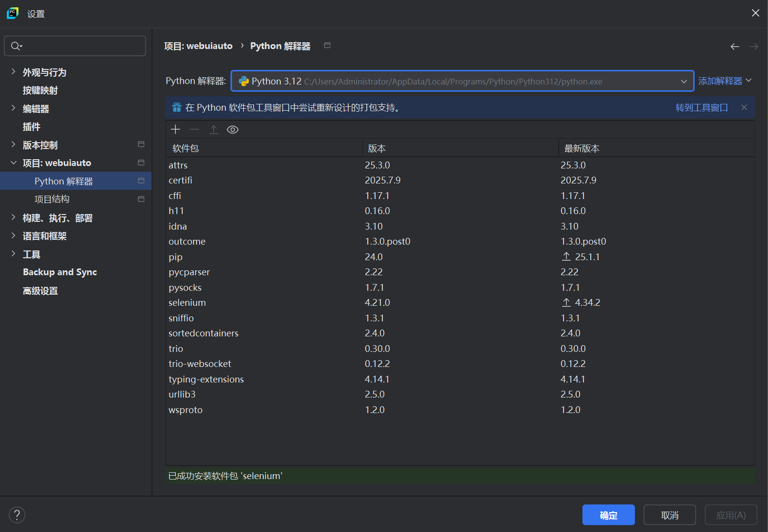Image resolution: width=768 pixels, height=532 pixels.
Task: Click inside settings search field
Action: [75, 46]
